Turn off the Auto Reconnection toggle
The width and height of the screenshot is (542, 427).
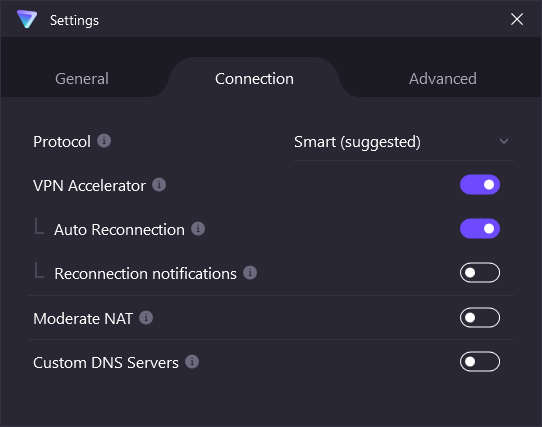click(480, 229)
